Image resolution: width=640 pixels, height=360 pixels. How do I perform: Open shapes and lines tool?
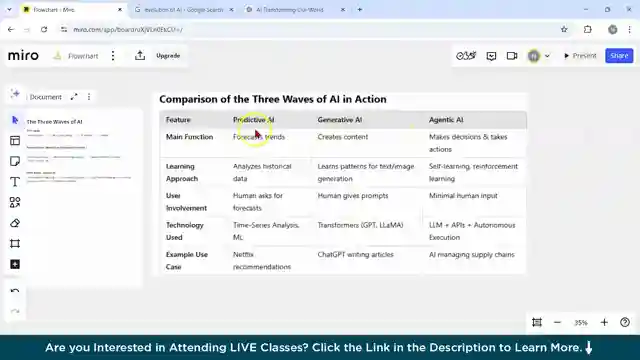tap(15, 202)
